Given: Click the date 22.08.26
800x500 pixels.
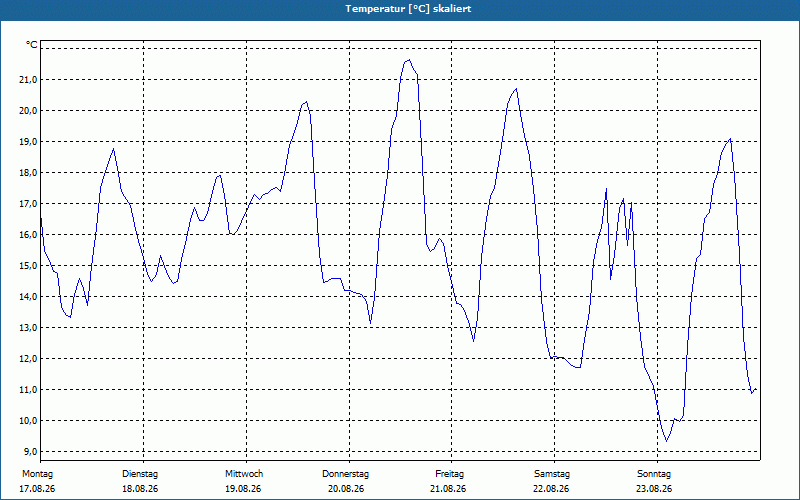Looking at the screenshot, I should [x=551, y=489].
